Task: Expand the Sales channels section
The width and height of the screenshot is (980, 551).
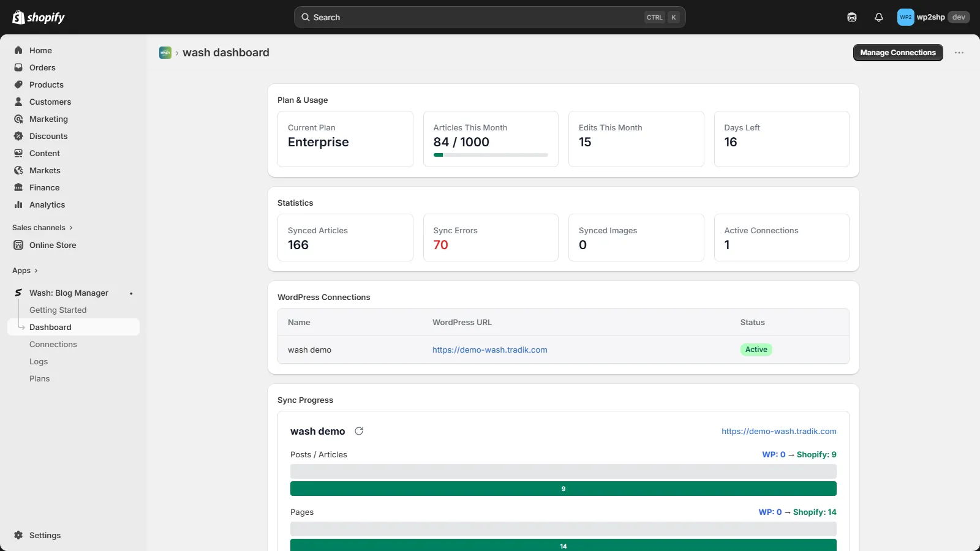Action: click(42, 228)
